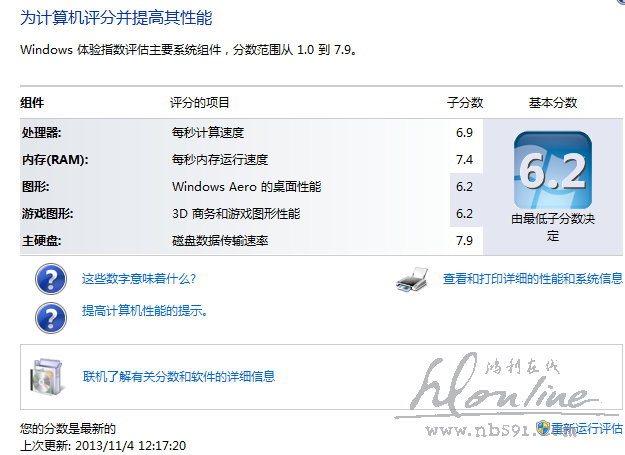This screenshot has height=455, width=625.
Task: Select the 内存(RAM) row label
Action: point(55,159)
